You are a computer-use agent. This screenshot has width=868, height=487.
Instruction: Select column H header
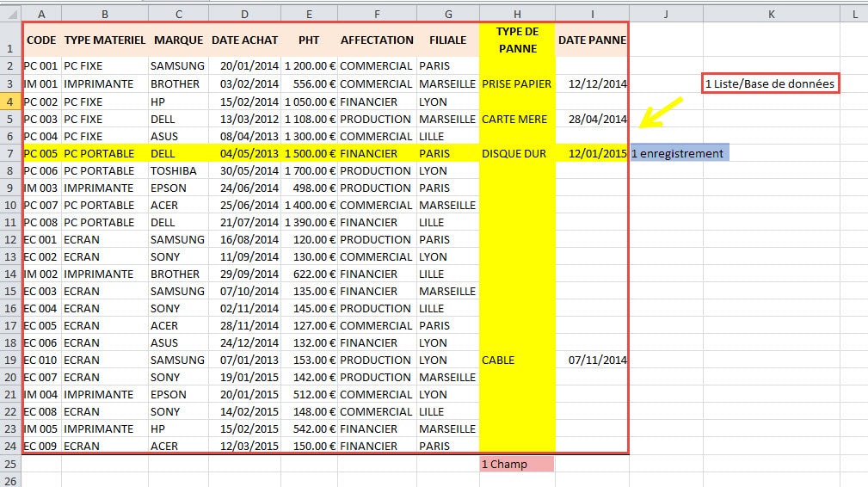tap(517, 15)
